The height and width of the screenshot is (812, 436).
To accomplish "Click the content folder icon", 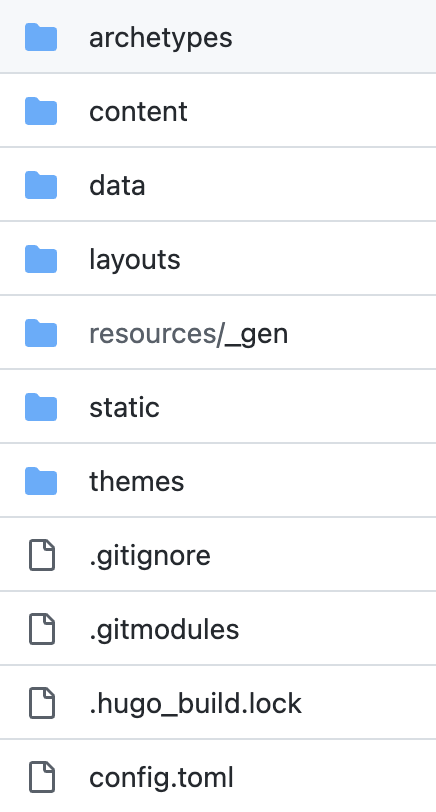I will point(41,111).
